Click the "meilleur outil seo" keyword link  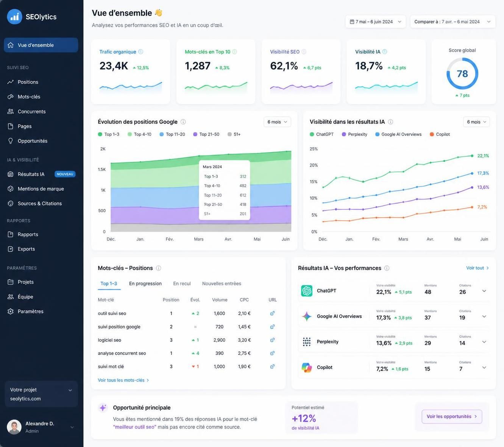tap(134, 427)
